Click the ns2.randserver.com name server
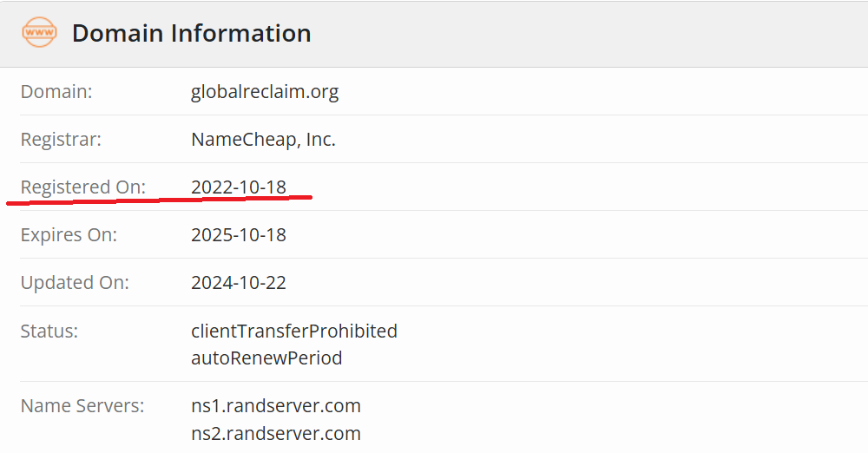868x453 pixels. pos(276,433)
